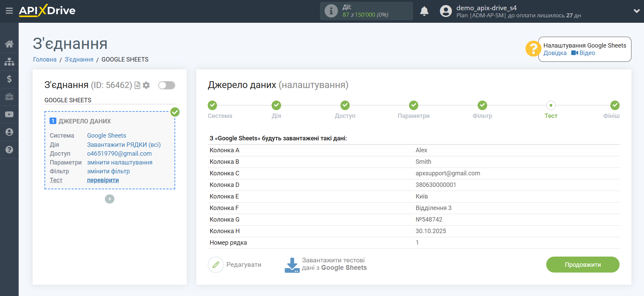The width and height of the screenshot is (644, 296).
Task: Click the connection settings gear icon
Action: point(146,85)
